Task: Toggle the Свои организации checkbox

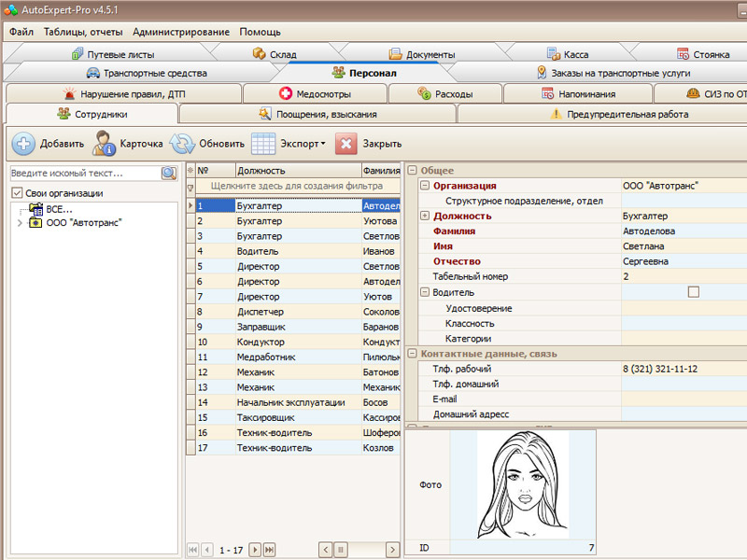Action: coord(17,193)
